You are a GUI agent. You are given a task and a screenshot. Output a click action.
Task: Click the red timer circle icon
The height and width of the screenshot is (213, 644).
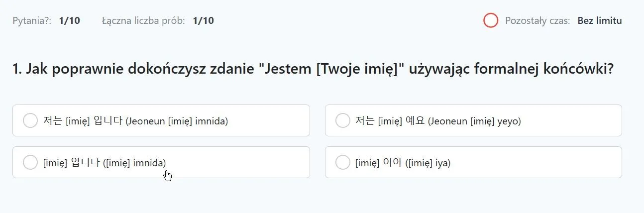click(491, 20)
